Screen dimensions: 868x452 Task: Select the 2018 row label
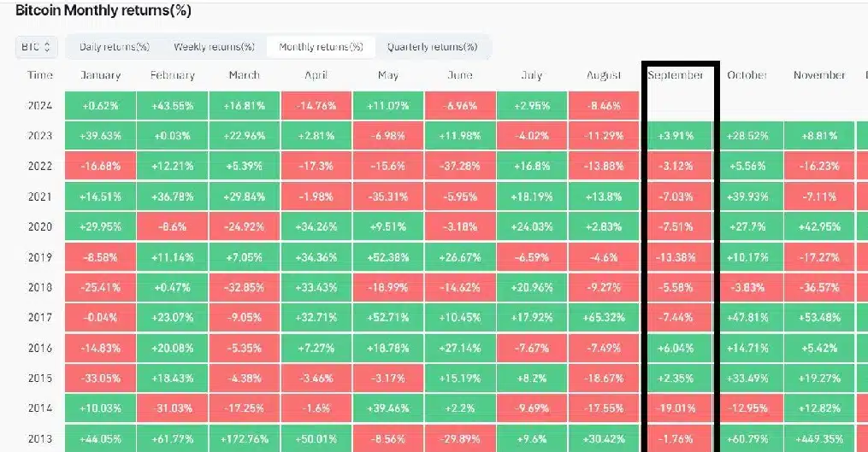(40, 287)
